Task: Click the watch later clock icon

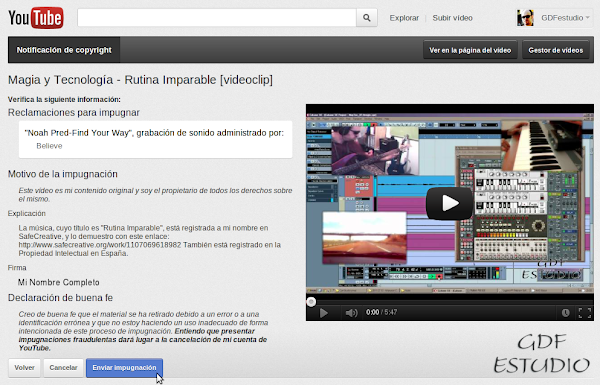Action: (x=565, y=313)
